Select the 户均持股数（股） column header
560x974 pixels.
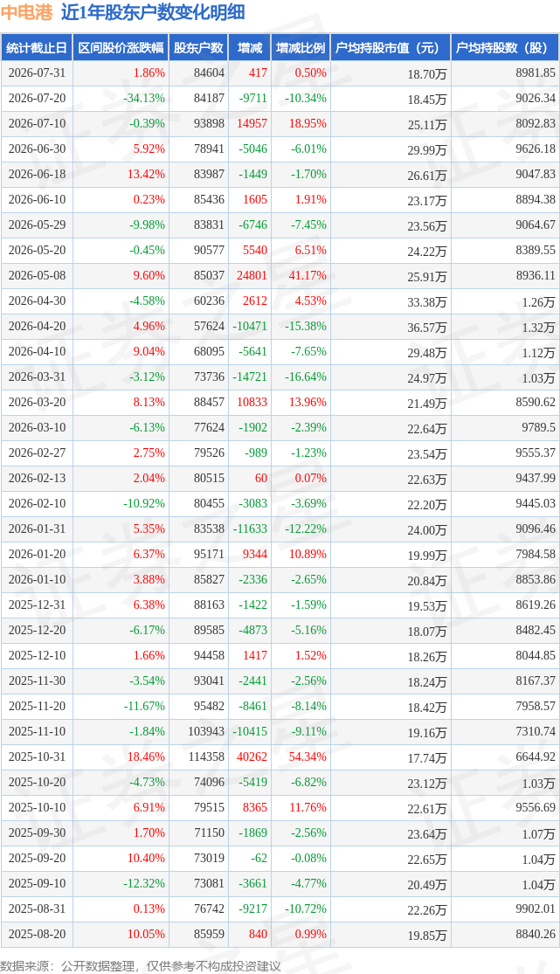click(x=505, y=48)
